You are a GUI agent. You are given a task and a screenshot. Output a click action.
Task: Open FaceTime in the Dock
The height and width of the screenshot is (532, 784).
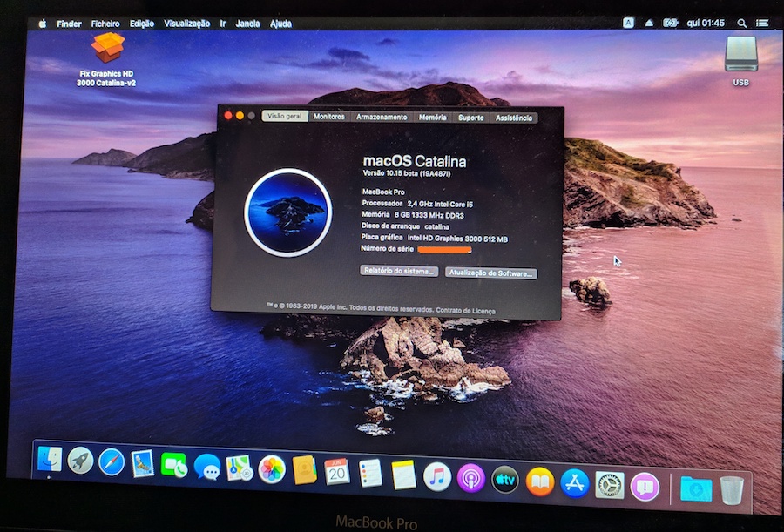[x=174, y=466]
